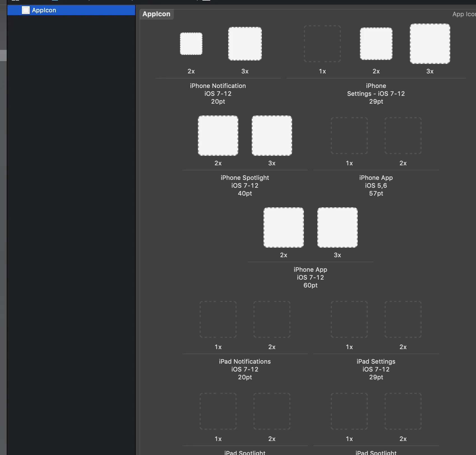Select iPhone Notification 20pt 2x icon slot
Image resolution: width=476 pixels, height=455 pixels.
tap(191, 44)
